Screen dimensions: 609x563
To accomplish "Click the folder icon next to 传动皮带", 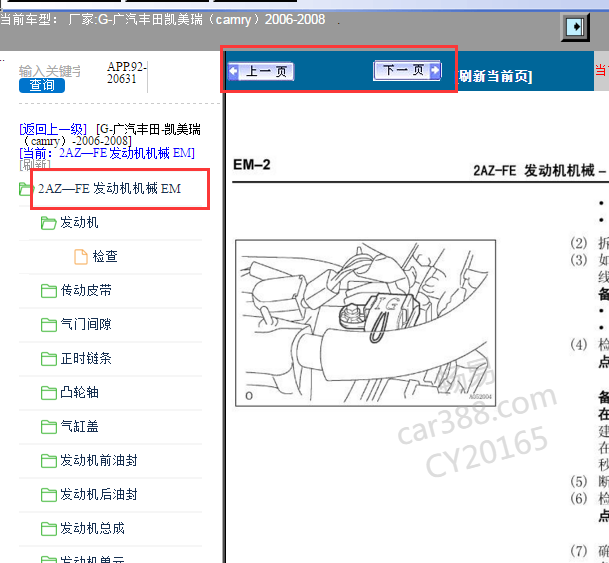I will (x=49, y=291).
